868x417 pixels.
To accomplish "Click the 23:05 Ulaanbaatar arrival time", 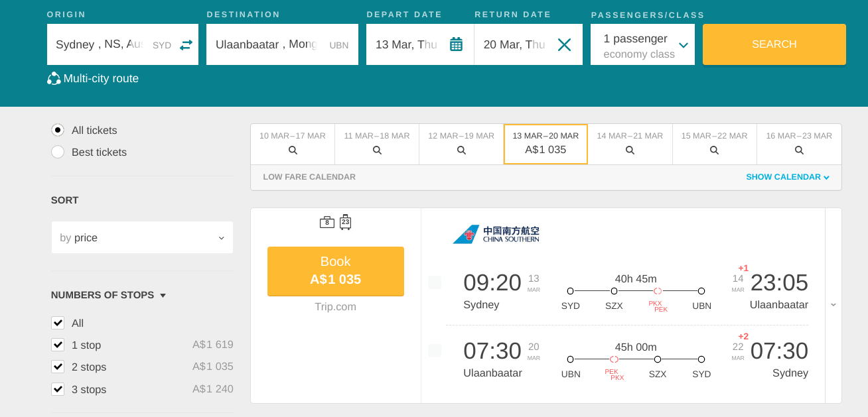I will pyautogui.click(x=779, y=283).
